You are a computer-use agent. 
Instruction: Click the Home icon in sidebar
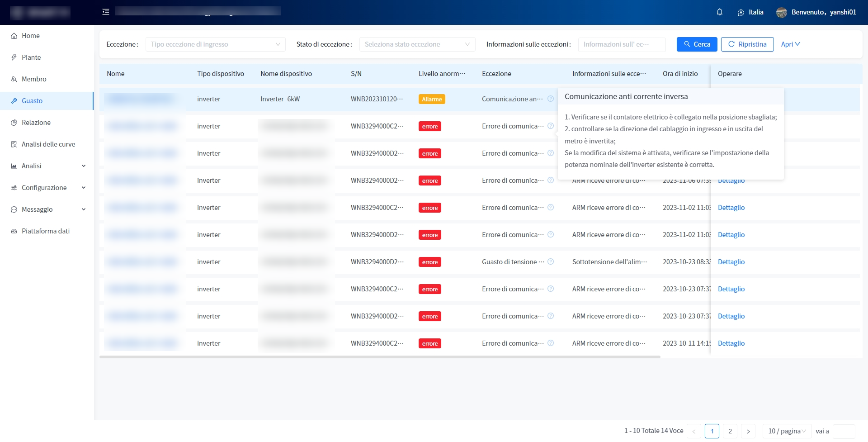[x=14, y=36]
